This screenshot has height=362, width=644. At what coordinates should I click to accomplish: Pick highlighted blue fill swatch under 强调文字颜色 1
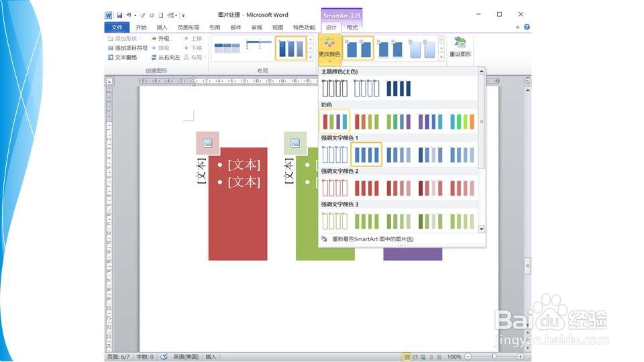(366, 154)
